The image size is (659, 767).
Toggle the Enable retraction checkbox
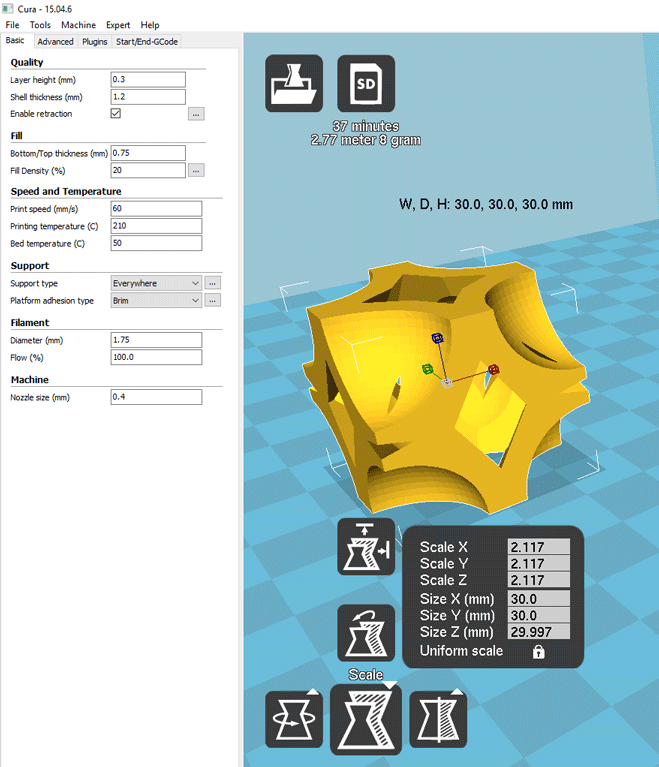pyautogui.click(x=115, y=113)
